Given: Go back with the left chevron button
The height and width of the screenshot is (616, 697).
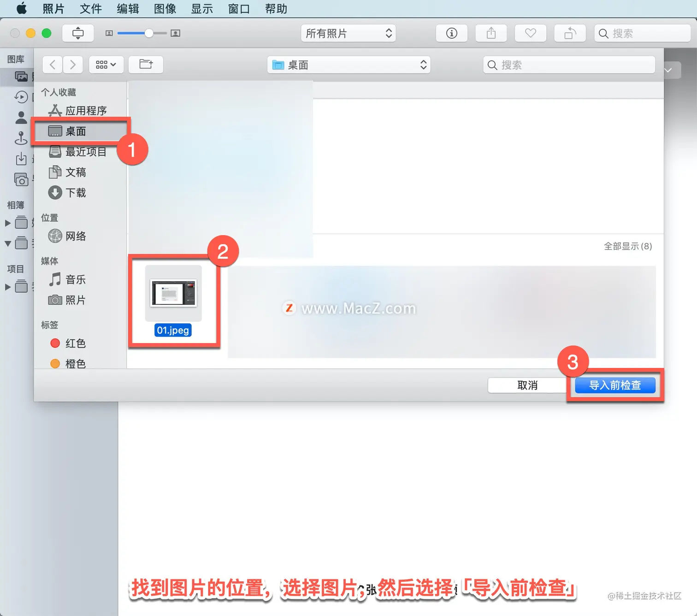Looking at the screenshot, I should point(53,65).
